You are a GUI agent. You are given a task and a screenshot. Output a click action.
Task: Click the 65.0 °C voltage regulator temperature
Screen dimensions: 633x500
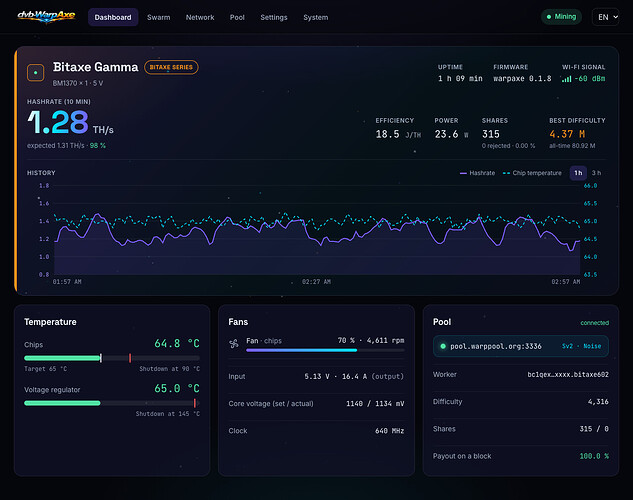[177, 389]
